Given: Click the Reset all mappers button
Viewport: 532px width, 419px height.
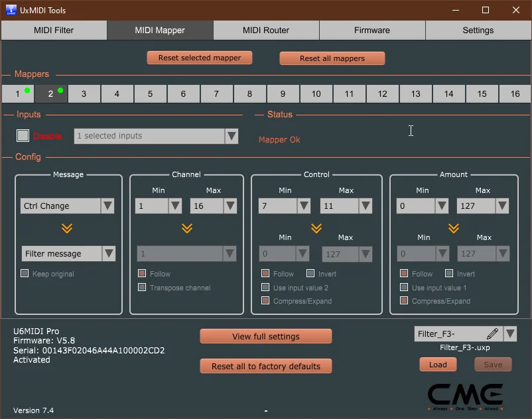Looking at the screenshot, I should [332, 58].
